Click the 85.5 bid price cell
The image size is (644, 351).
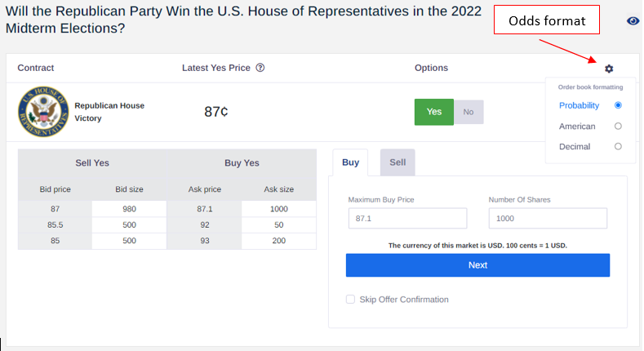pyautogui.click(x=55, y=225)
